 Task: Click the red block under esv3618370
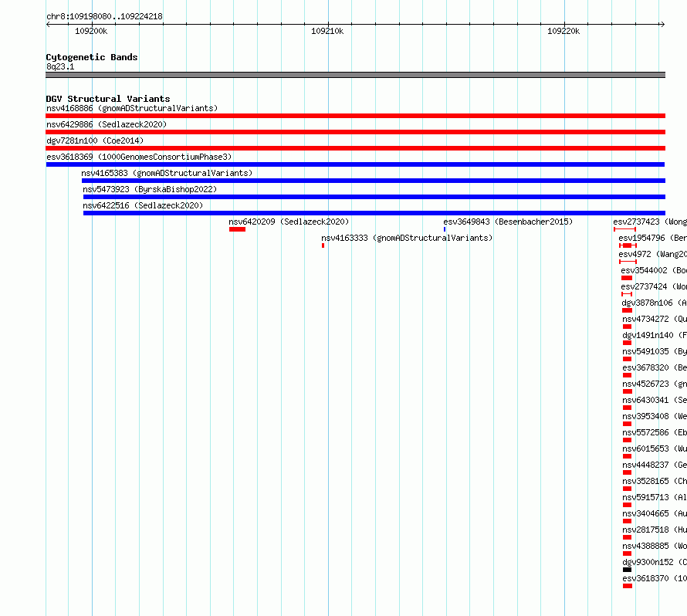coord(628,586)
